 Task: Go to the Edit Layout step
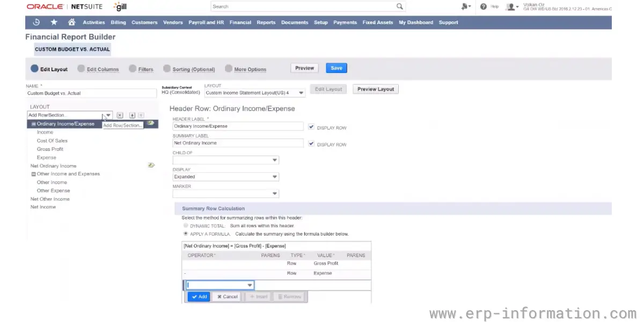pyautogui.click(x=49, y=69)
